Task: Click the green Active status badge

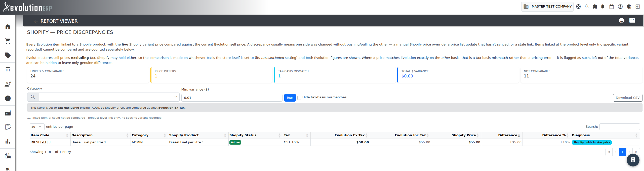Action: tap(235, 142)
